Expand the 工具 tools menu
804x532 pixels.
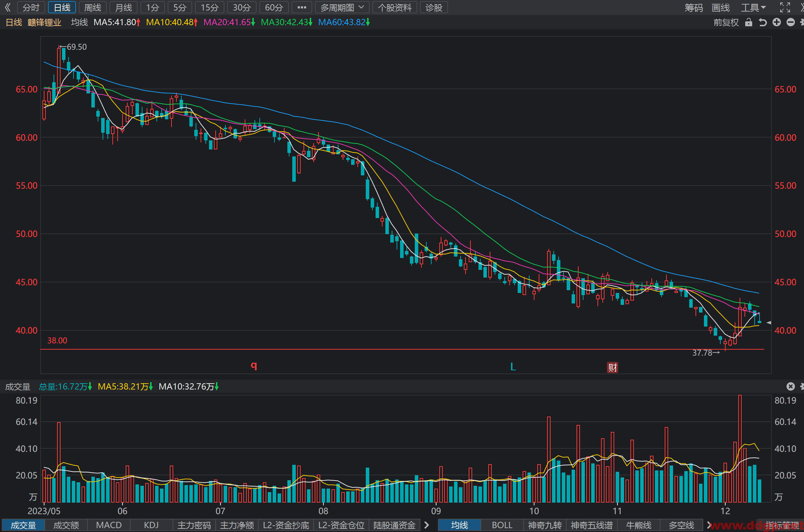(753, 7)
